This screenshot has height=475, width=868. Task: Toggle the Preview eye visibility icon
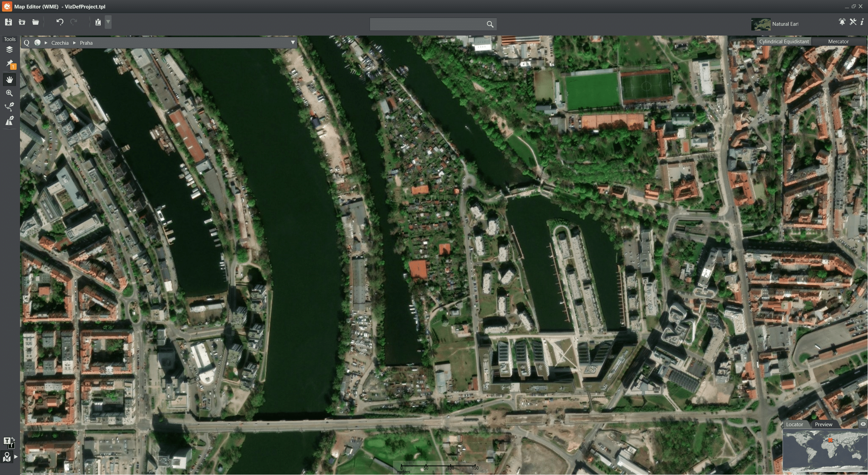pos(863,424)
